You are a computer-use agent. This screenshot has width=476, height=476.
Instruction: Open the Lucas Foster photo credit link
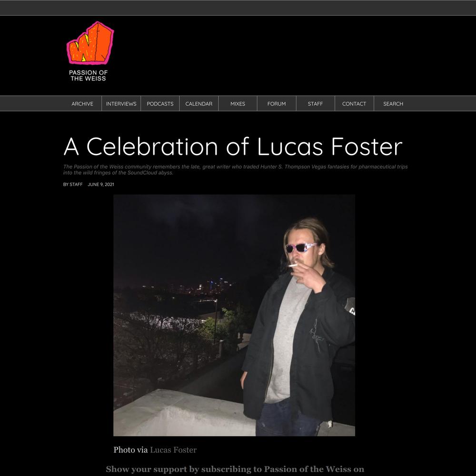click(x=173, y=450)
